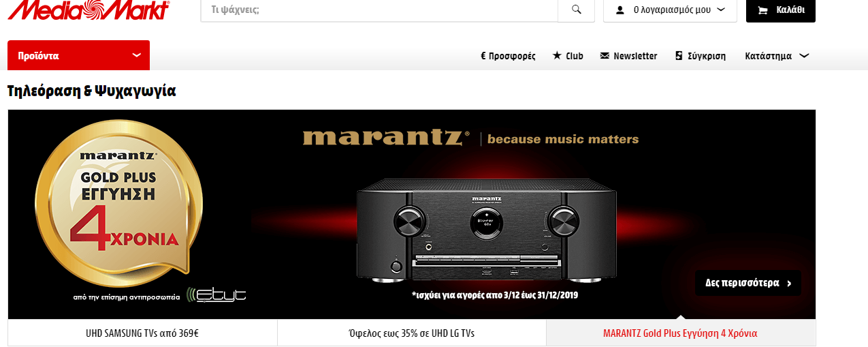
Task: Click the envelope icon beside Newsletter
Action: [605, 56]
